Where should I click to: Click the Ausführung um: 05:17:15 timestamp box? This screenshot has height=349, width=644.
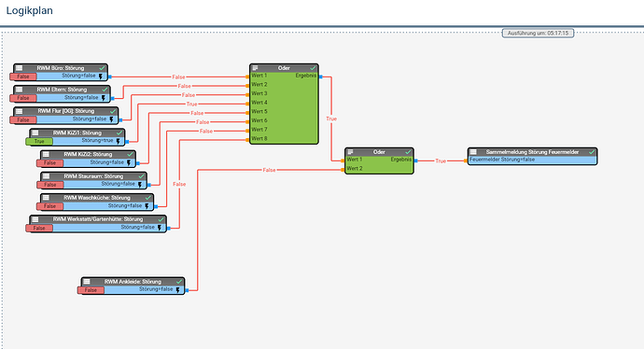tap(538, 33)
